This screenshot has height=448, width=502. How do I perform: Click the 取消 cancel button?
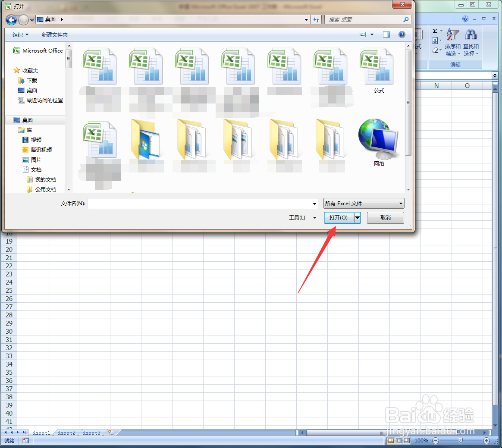click(386, 218)
